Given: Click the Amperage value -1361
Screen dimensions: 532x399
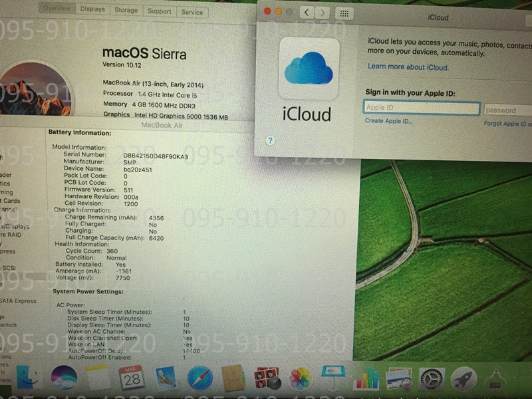Looking at the screenshot, I should click(x=123, y=271).
